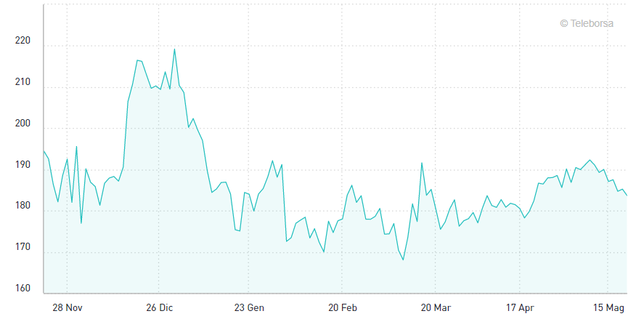This screenshot has width=644, height=327.
Task: Select the 190 y-axis price label
Action: tap(23, 166)
